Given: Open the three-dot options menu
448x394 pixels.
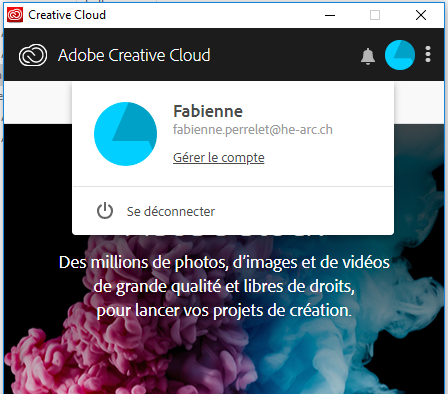Looking at the screenshot, I should (428, 54).
